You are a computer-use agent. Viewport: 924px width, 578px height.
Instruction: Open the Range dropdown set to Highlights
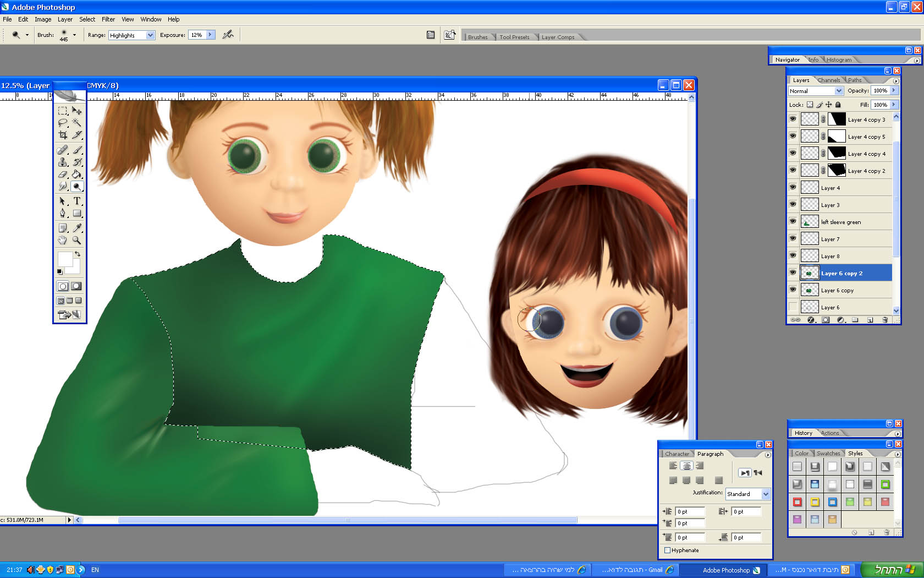point(150,35)
